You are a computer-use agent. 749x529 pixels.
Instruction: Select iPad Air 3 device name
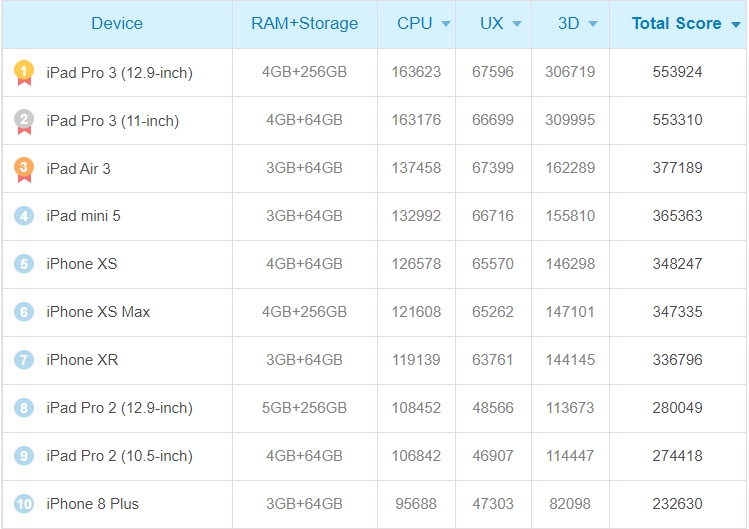[78, 169]
